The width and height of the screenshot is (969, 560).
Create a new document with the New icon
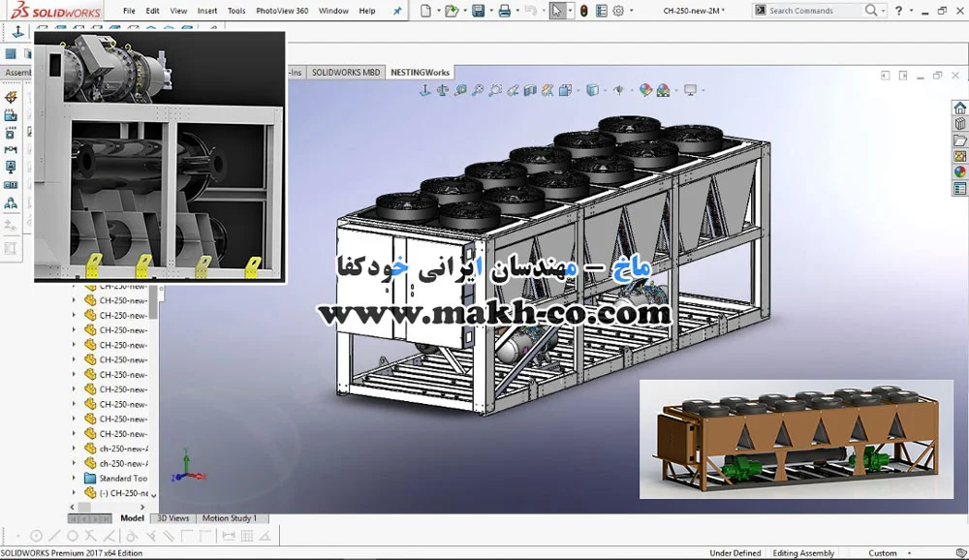pos(425,11)
